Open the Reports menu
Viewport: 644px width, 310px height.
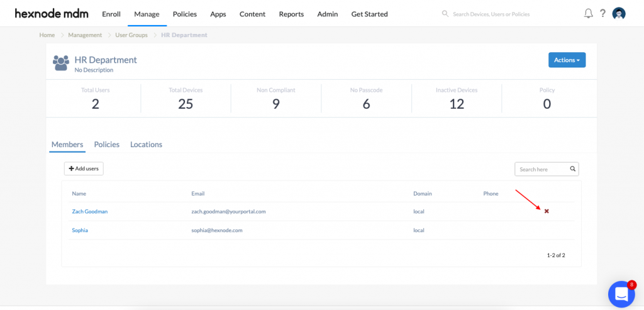291,14
